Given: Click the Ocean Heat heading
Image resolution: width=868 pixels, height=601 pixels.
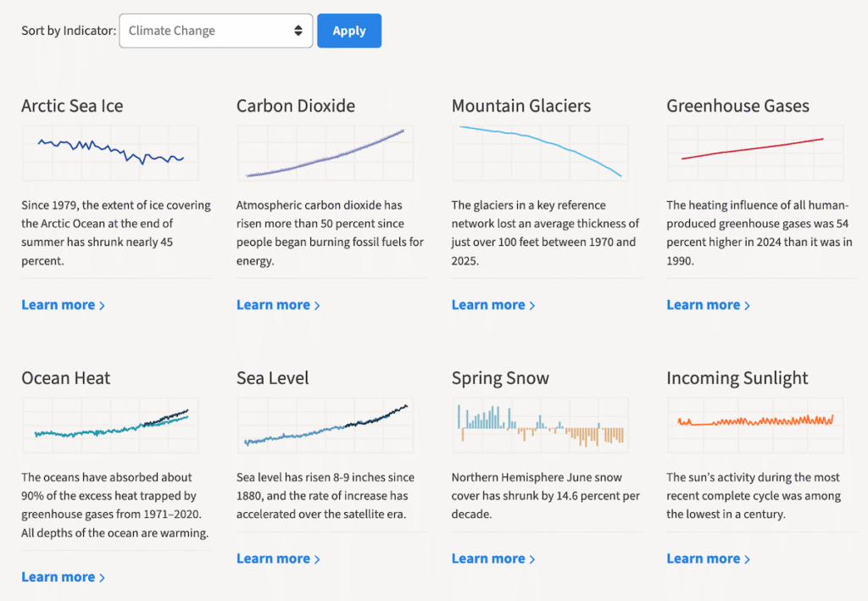Looking at the screenshot, I should 66,378.
